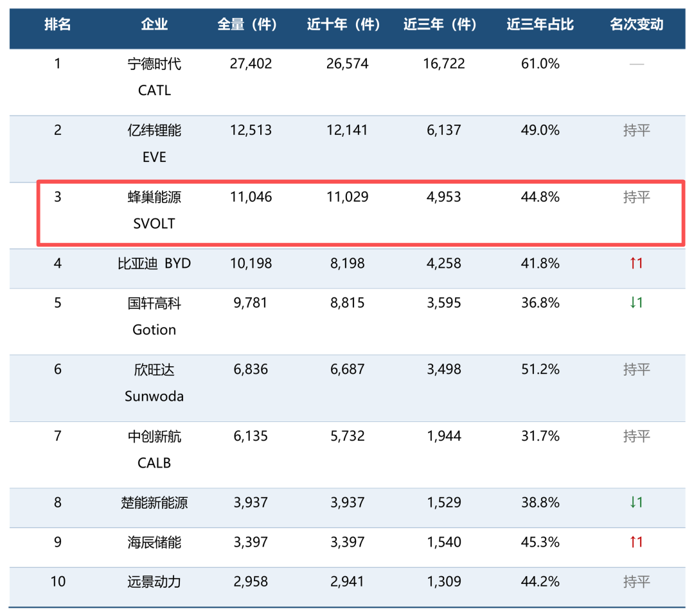694x616 pixels.
Task: Select the value 10,198
Action: click(251, 263)
